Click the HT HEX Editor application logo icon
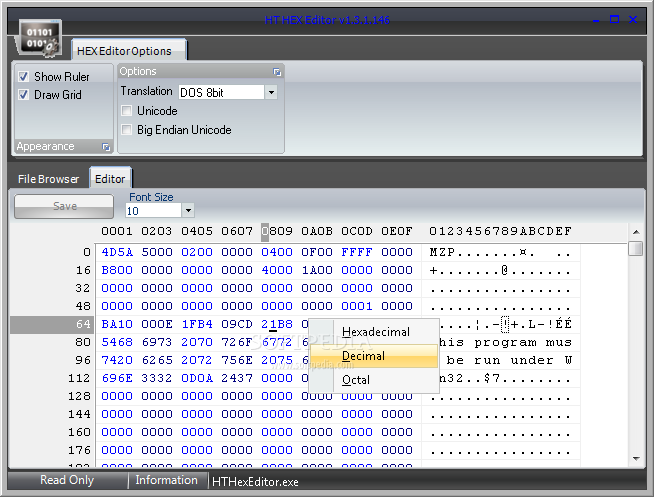Image resolution: width=654 pixels, height=497 pixels. tap(39, 38)
